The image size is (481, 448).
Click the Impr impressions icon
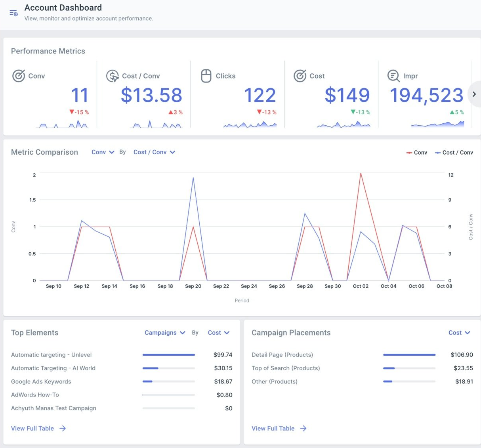pos(393,76)
